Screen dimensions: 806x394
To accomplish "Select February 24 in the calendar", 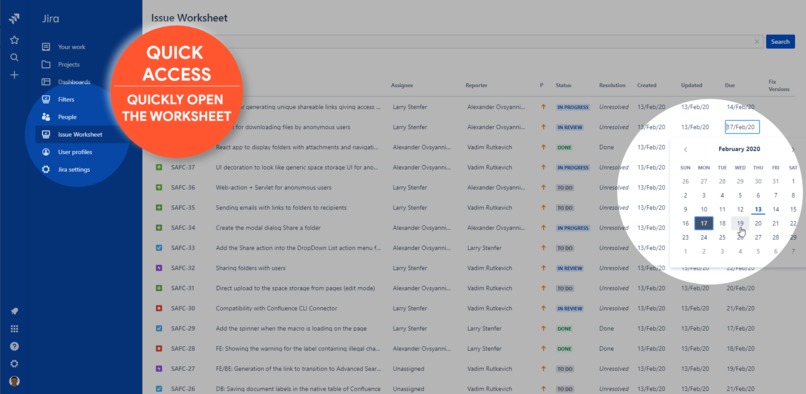I will [704, 237].
